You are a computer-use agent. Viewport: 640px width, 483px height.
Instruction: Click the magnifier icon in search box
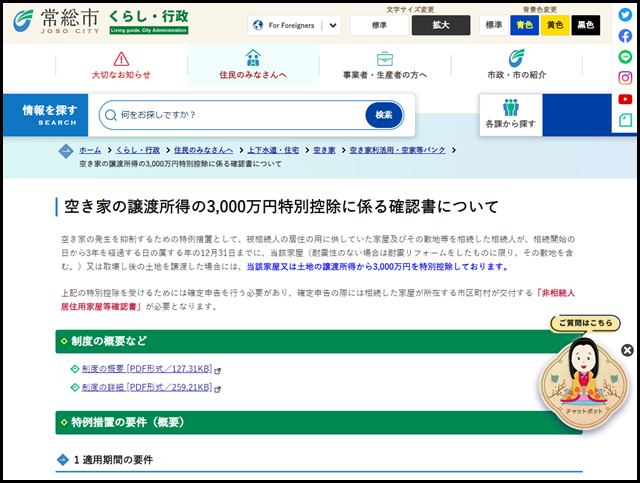coord(111,115)
